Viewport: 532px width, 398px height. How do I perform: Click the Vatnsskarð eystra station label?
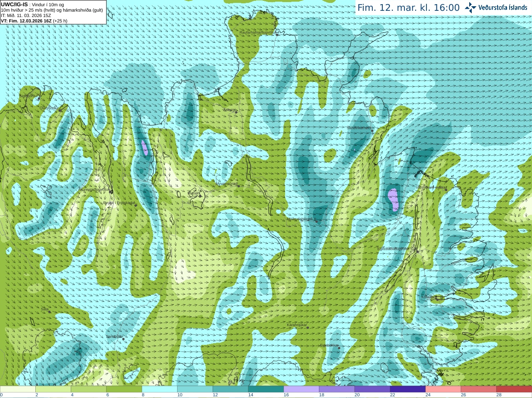click(x=431, y=187)
